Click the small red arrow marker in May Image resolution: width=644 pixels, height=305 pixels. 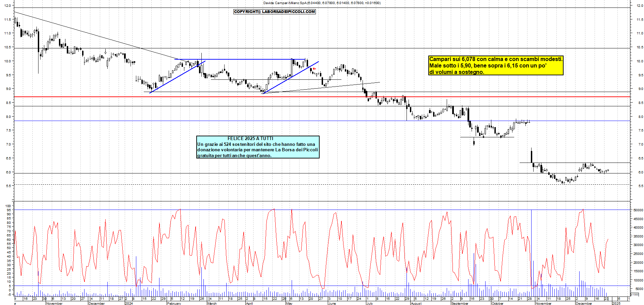click(314, 69)
